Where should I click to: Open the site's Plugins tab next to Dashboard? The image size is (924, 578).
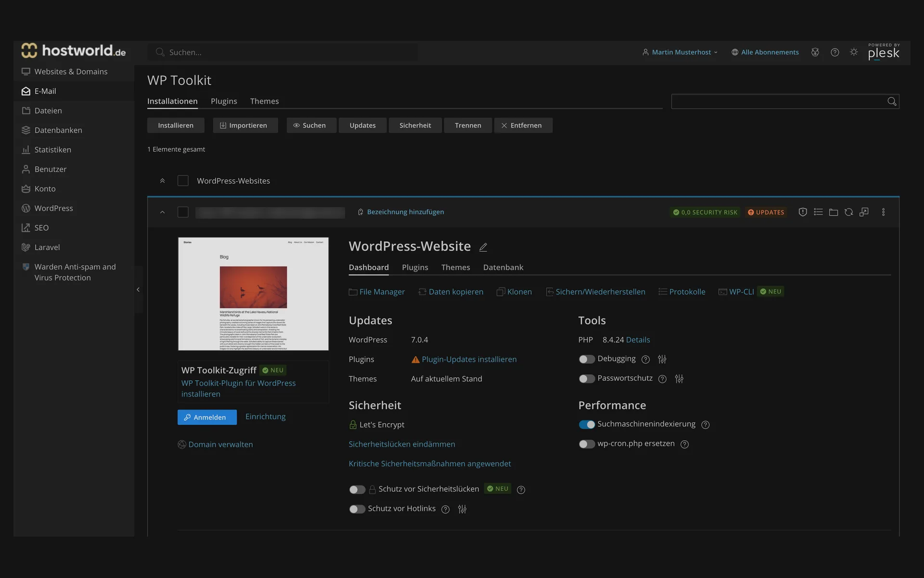coord(415,267)
